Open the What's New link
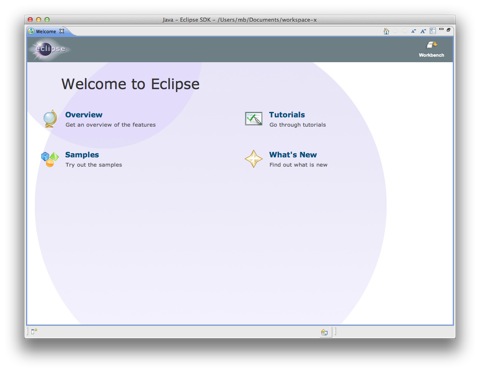 [293, 155]
